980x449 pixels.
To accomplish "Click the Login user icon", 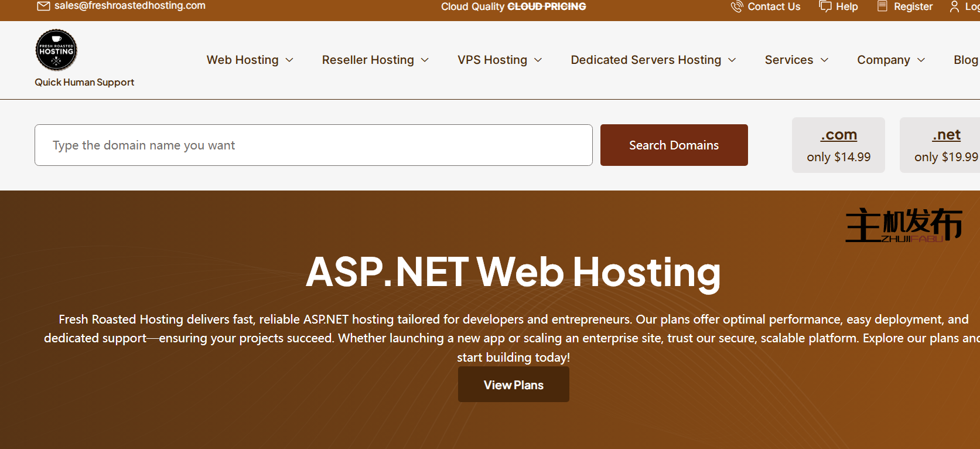I will 954,6.
